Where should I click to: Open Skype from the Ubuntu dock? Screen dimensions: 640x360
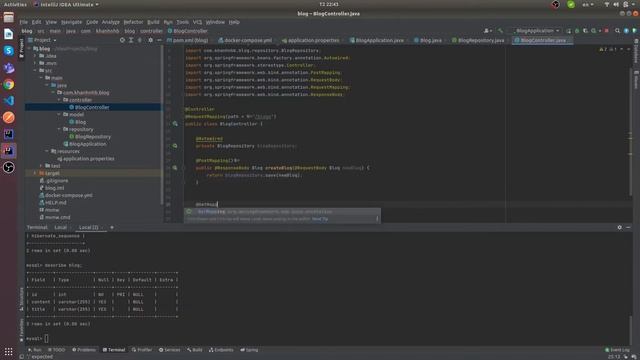(9, 51)
